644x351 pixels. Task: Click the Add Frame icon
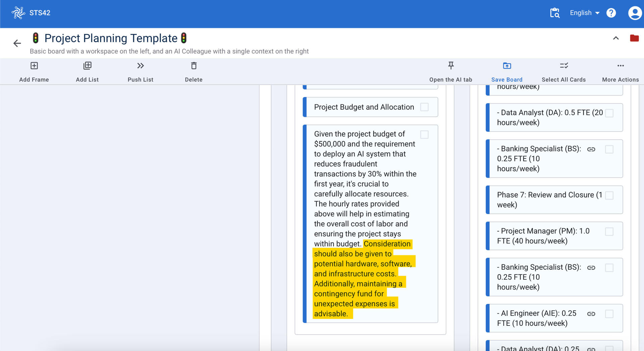pos(34,66)
